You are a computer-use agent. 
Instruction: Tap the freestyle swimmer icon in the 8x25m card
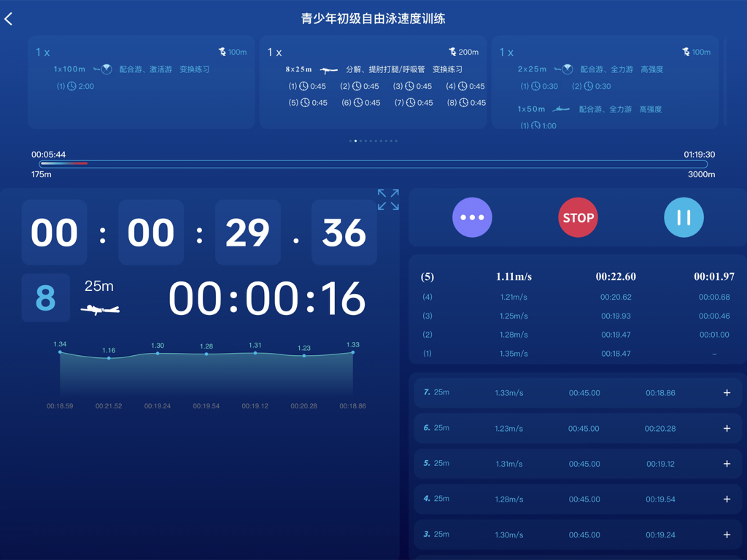tap(328, 69)
